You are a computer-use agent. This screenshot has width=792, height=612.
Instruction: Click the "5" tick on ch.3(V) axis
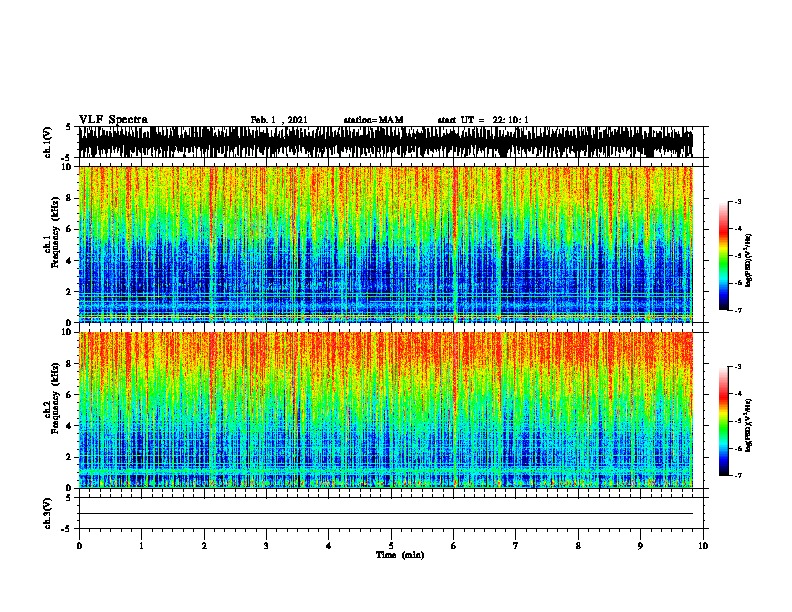pyautogui.click(x=69, y=498)
